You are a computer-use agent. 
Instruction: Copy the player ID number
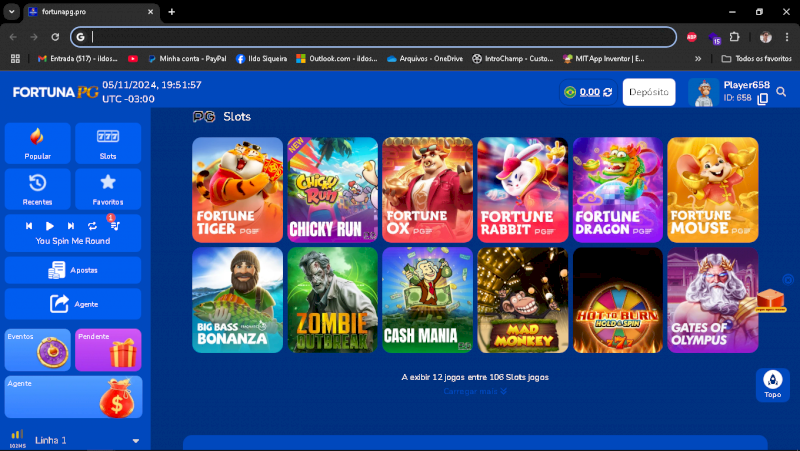[763, 98]
